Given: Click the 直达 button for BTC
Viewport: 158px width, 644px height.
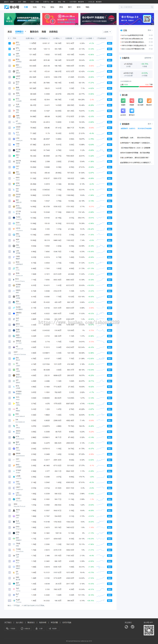Looking at the screenshot, I should point(109,43).
